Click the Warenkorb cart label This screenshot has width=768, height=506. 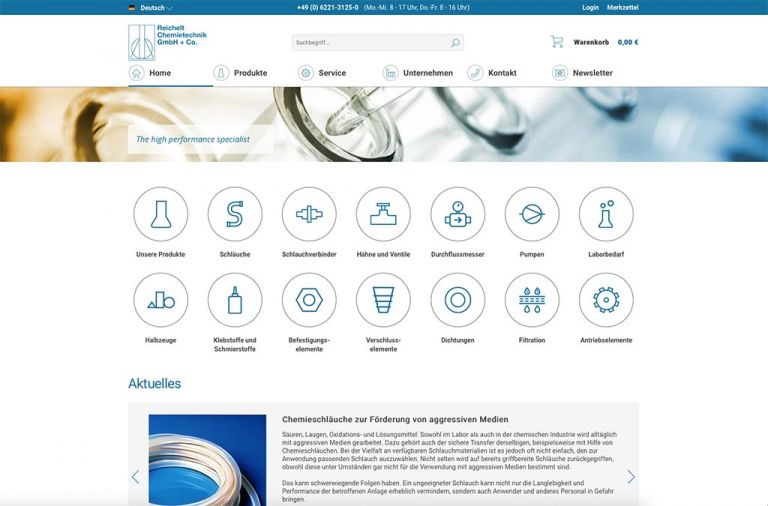(591, 42)
